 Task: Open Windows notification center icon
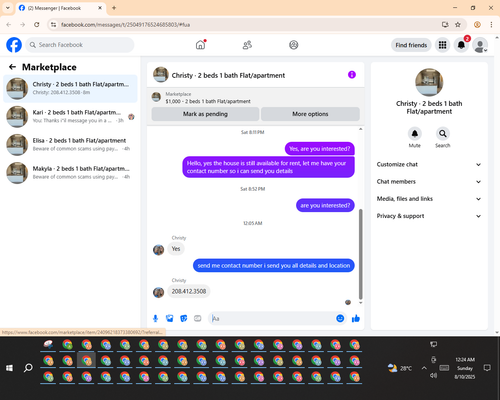pyautogui.click(x=487, y=368)
